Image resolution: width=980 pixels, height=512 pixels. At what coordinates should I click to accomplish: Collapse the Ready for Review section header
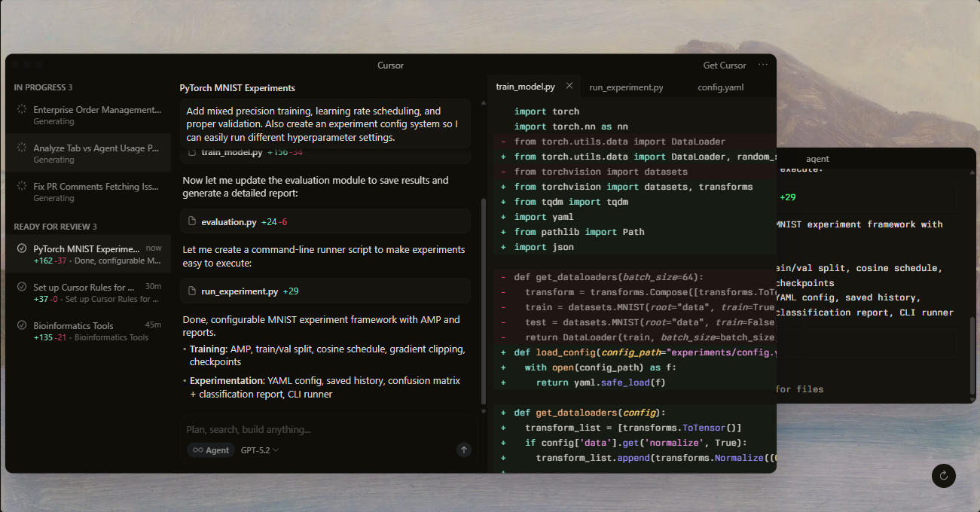click(55, 227)
